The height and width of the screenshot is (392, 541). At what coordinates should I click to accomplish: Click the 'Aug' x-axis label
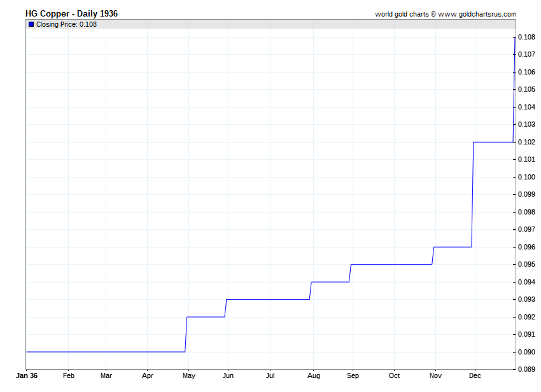(314, 375)
